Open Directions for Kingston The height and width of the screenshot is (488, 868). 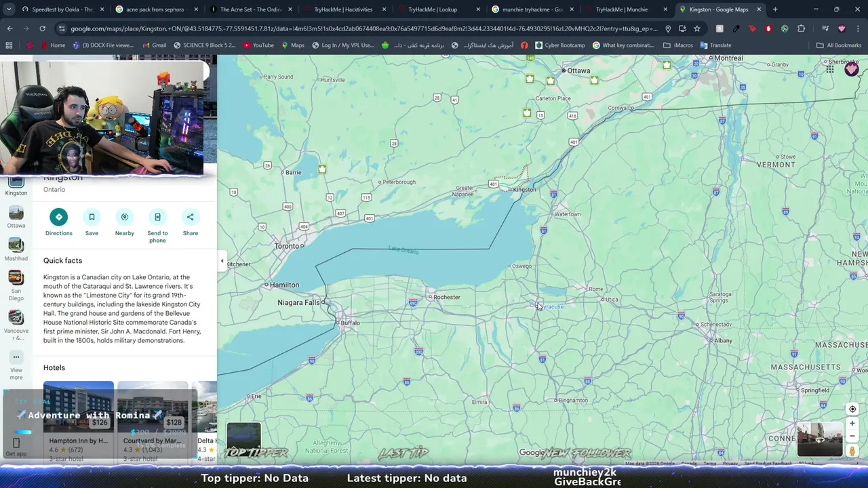[58, 222]
